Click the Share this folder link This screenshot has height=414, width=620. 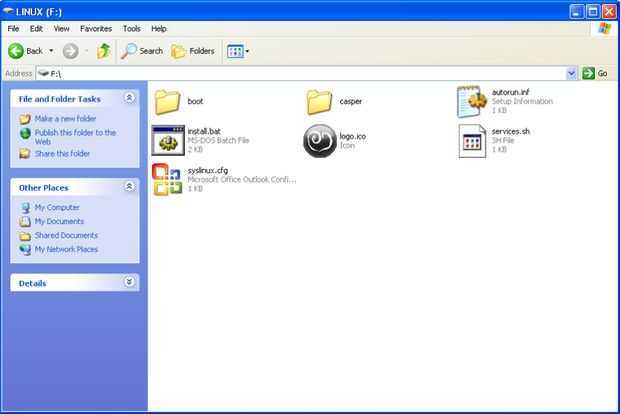click(62, 153)
